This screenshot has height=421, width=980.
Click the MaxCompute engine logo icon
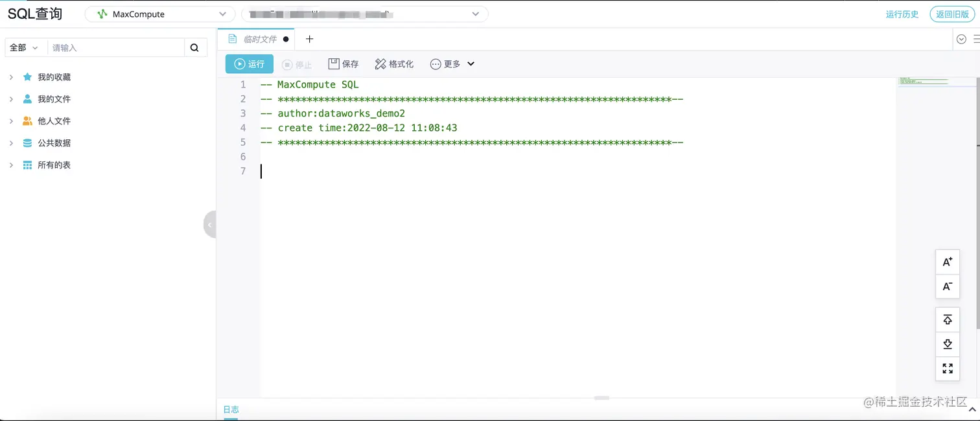(102, 14)
